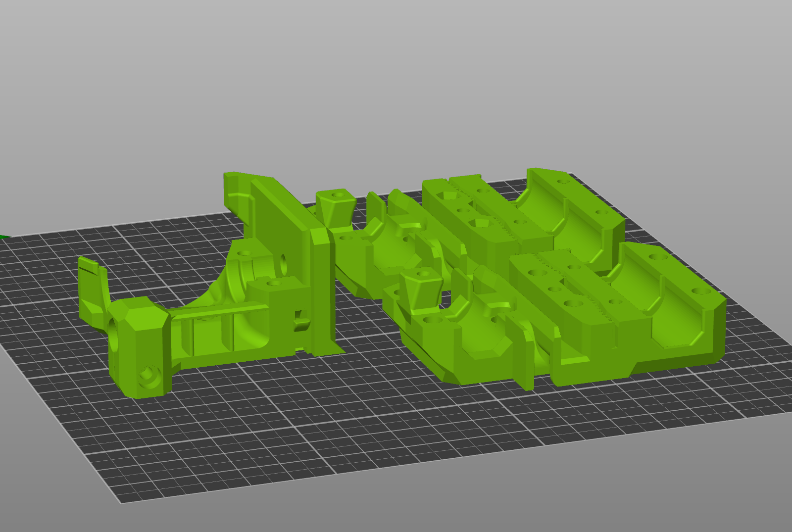
Task: Click the green axis line at left edge
Action: [4, 237]
